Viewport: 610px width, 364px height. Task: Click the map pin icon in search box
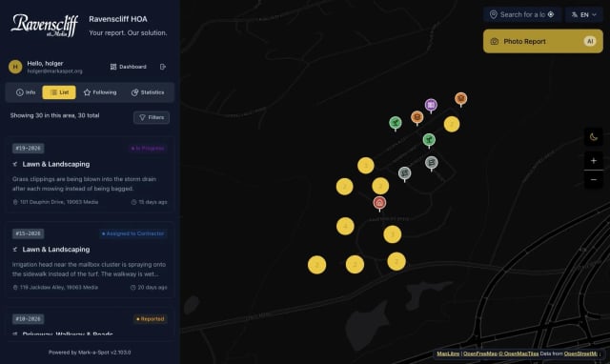494,14
